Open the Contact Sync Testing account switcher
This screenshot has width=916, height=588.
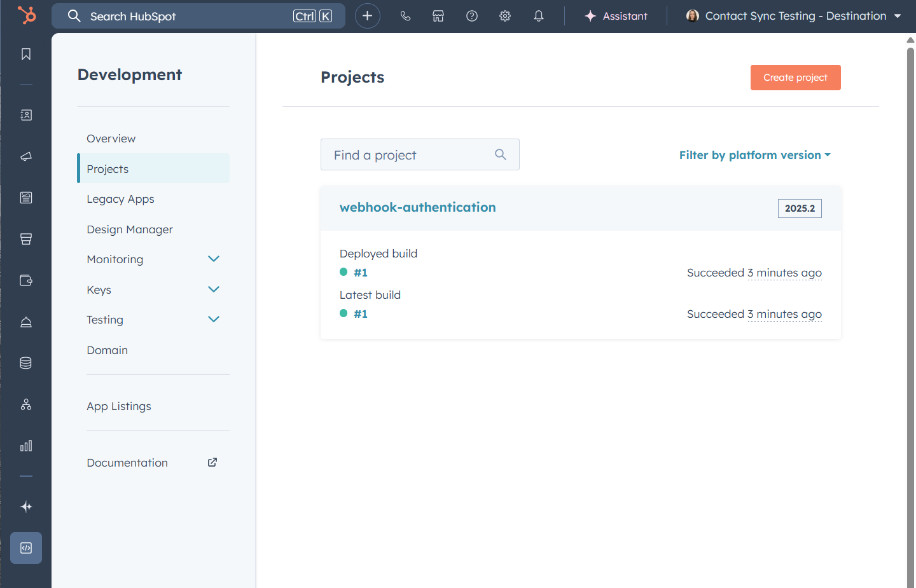[794, 16]
